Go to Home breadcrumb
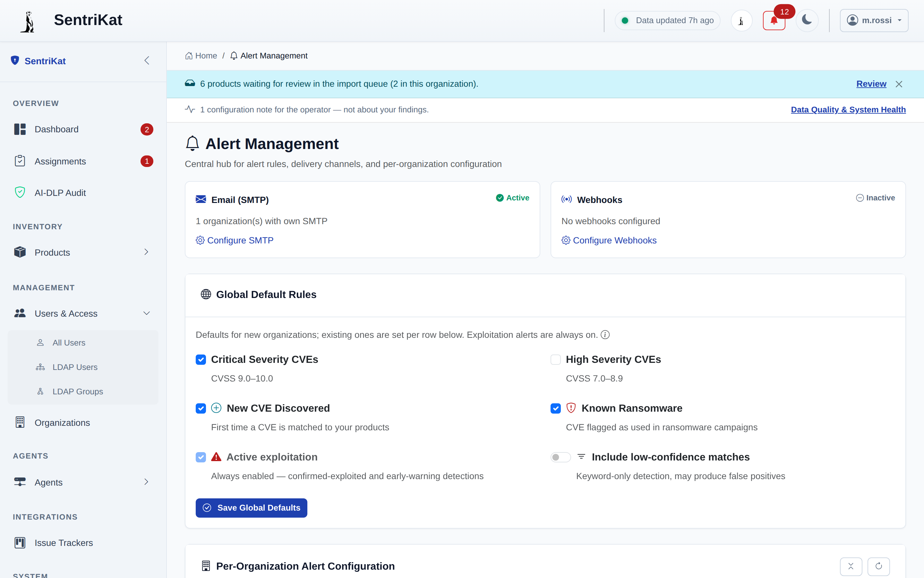924x578 pixels. click(x=201, y=56)
